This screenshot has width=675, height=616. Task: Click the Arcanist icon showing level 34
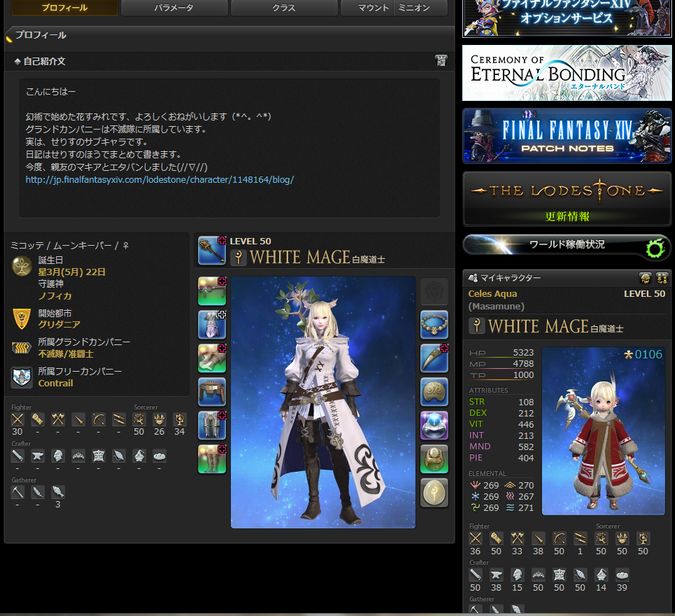(x=180, y=419)
